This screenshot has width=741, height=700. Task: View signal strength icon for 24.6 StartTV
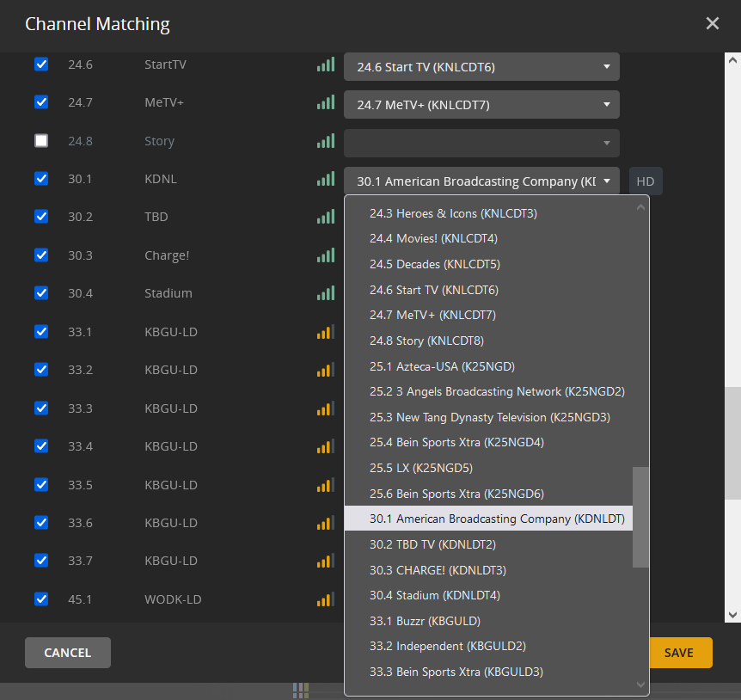click(326, 64)
